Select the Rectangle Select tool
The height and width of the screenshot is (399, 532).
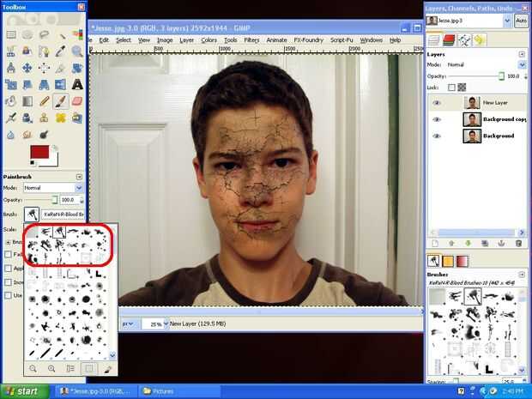11,34
